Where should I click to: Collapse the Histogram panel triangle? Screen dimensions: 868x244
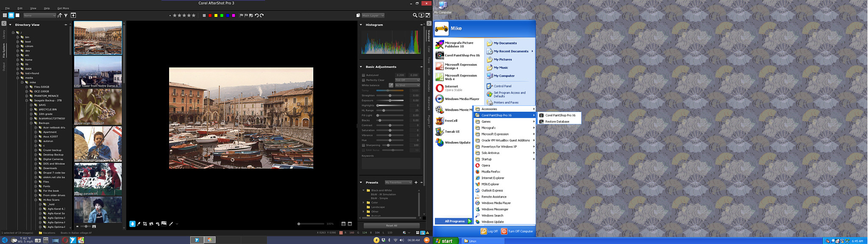[x=361, y=25]
